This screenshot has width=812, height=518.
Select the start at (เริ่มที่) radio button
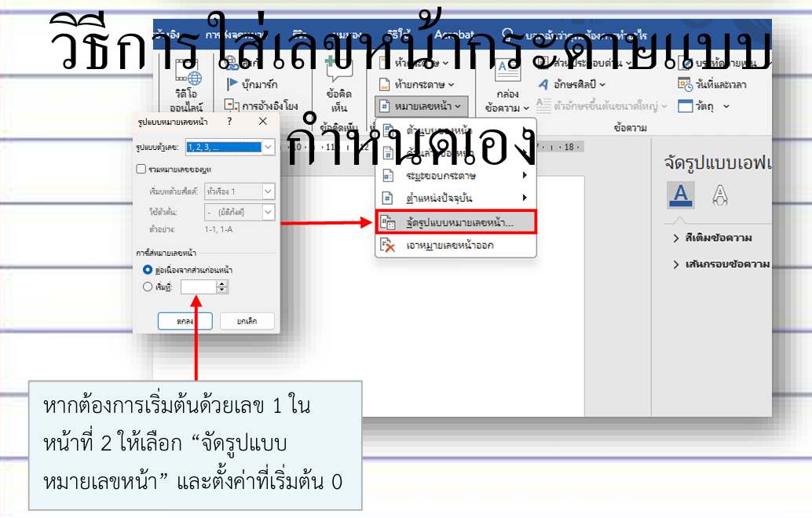(147, 287)
